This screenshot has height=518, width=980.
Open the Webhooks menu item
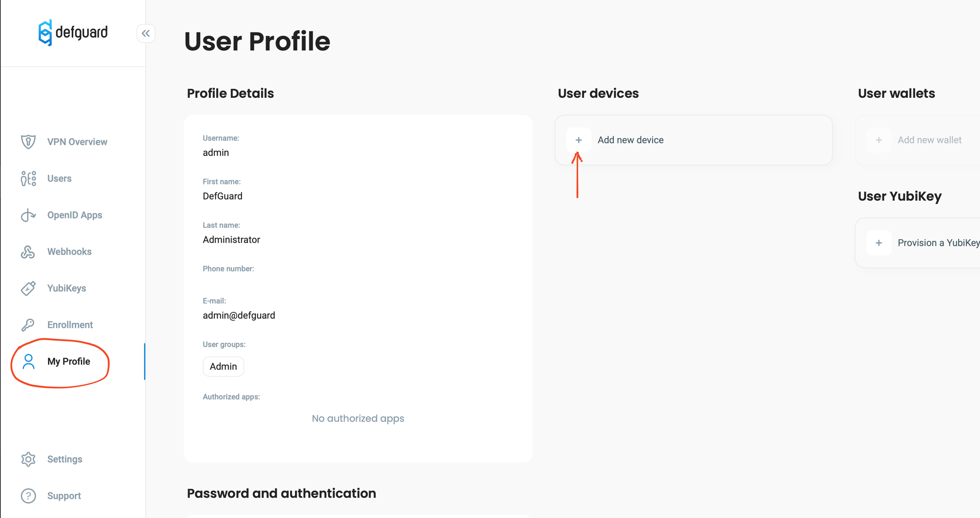(x=69, y=252)
